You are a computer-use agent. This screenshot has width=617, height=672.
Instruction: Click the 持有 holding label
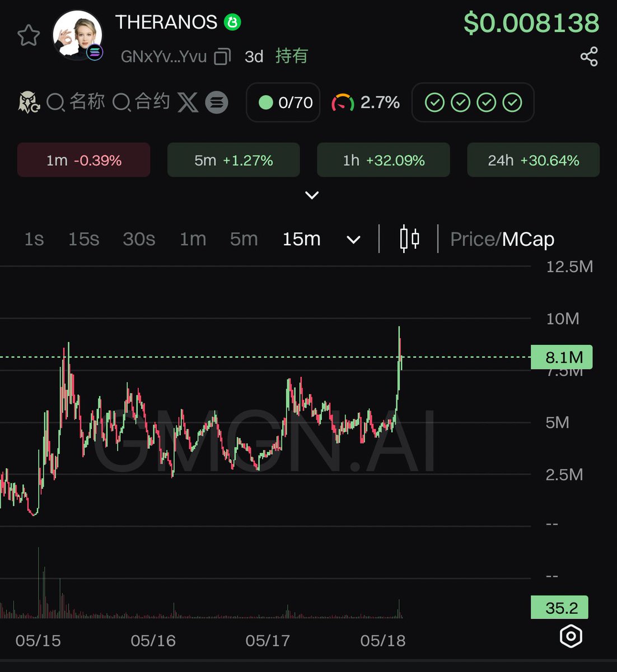pyautogui.click(x=292, y=56)
